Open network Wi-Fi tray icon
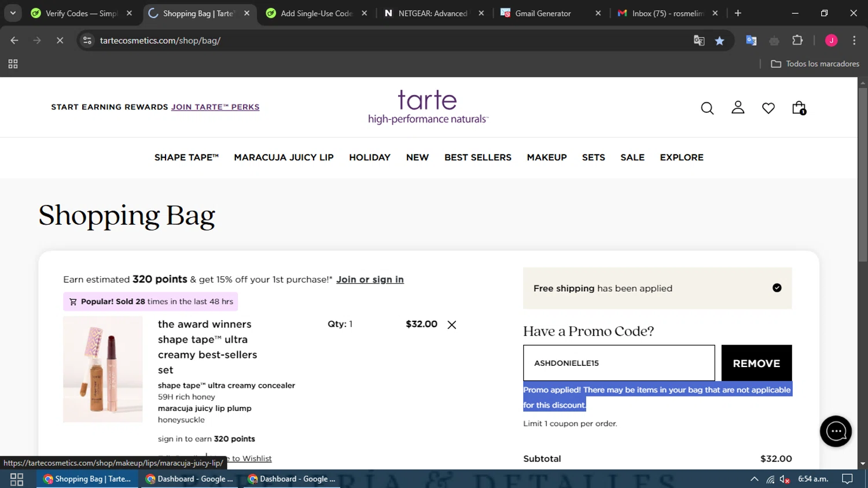 tap(770, 479)
